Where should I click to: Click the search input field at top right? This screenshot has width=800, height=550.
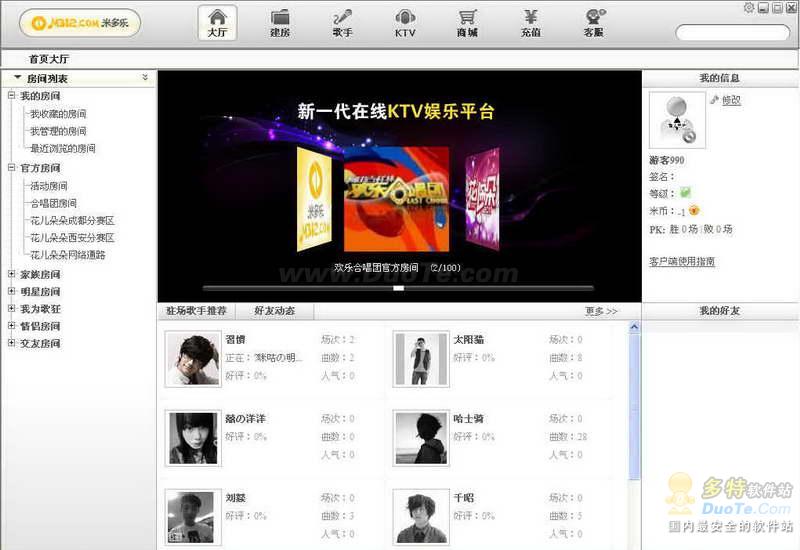732,32
